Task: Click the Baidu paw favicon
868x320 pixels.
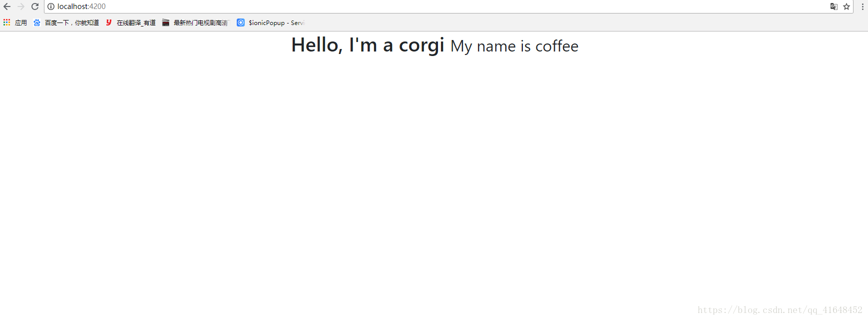Action: [37, 22]
